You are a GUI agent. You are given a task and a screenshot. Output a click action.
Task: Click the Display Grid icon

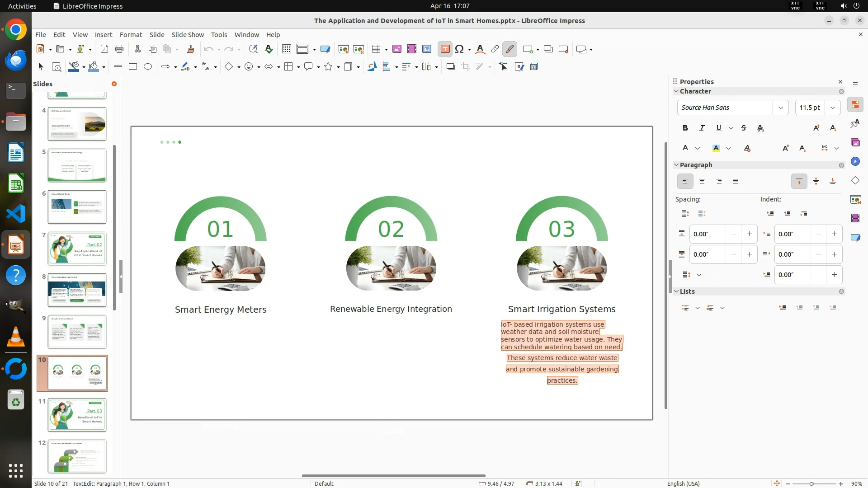pos(286,49)
